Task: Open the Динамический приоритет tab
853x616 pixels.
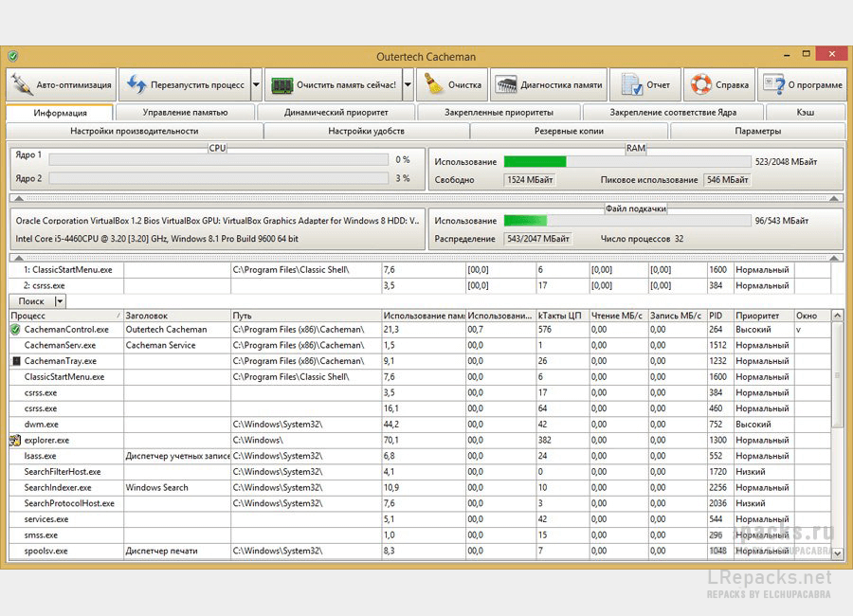Action: (x=336, y=113)
